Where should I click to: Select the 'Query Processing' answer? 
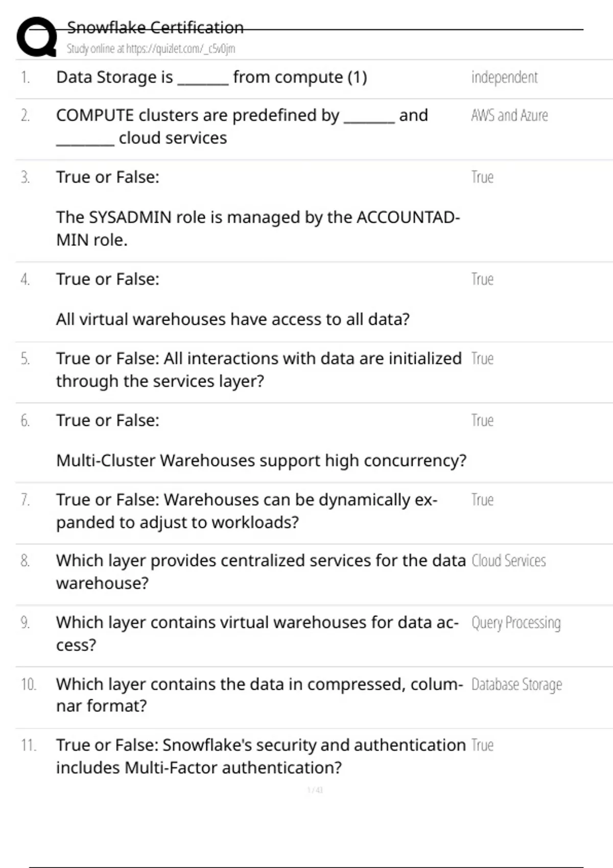click(x=516, y=623)
